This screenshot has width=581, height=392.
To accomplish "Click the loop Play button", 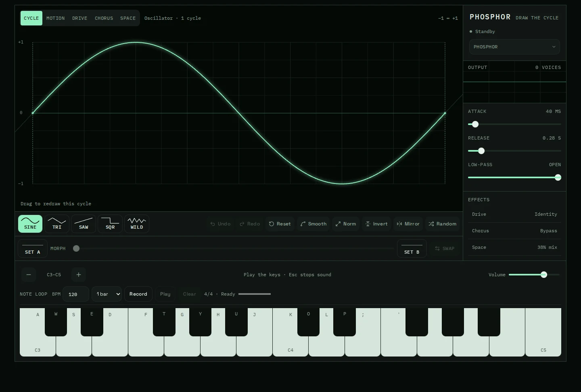I will 165,294.
